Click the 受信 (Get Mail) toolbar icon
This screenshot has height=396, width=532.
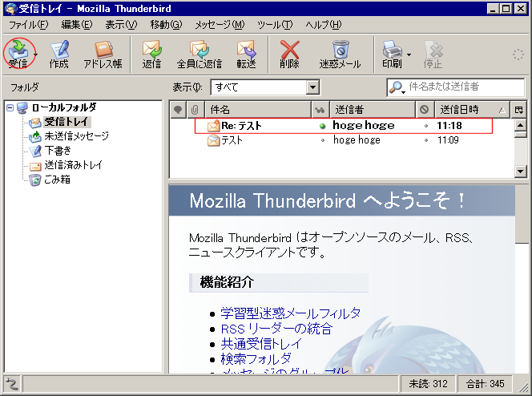coord(18,49)
